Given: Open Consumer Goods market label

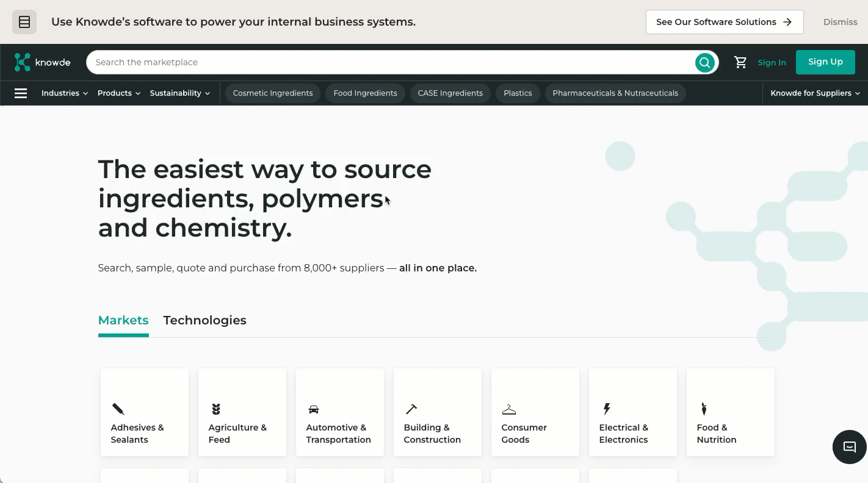Looking at the screenshot, I should point(524,434).
